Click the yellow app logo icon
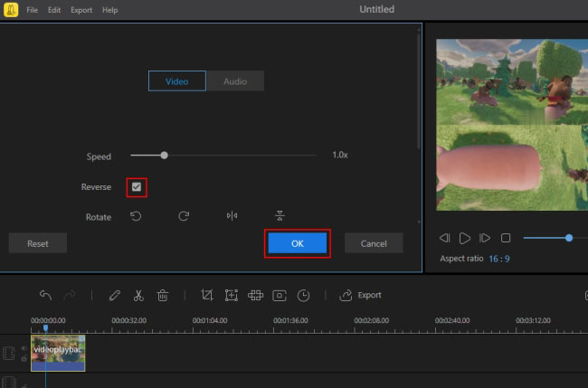 (x=11, y=9)
